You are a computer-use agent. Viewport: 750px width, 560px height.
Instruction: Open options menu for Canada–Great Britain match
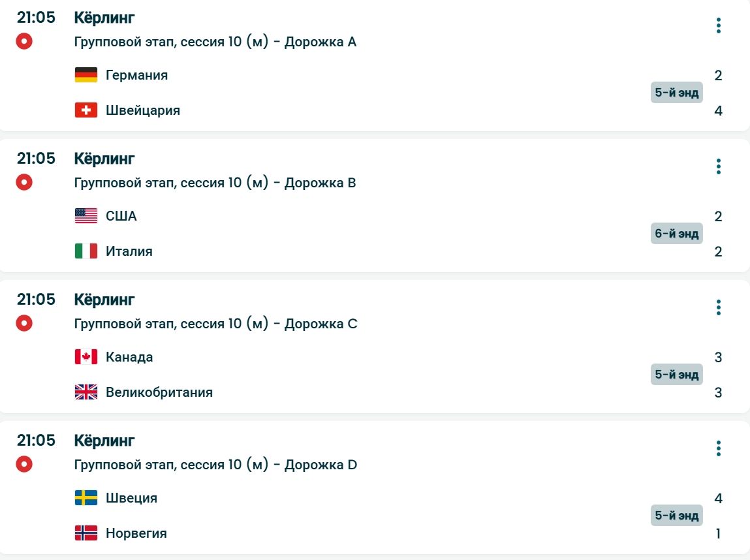[x=718, y=308]
